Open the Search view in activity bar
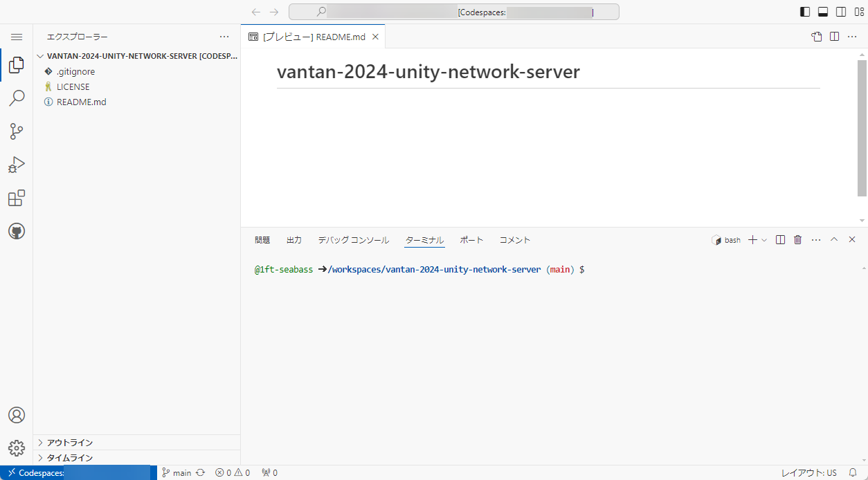 pyautogui.click(x=17, y=98)
